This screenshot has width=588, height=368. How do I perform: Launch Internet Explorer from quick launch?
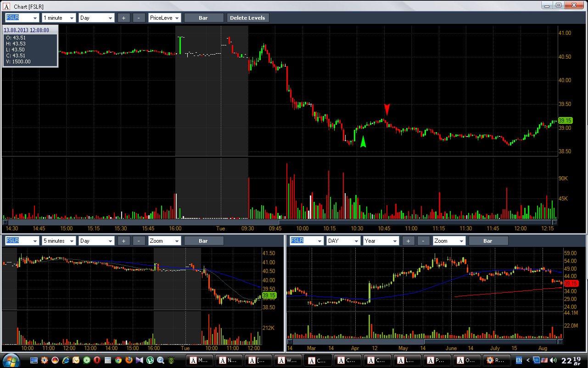click(66, 360)
